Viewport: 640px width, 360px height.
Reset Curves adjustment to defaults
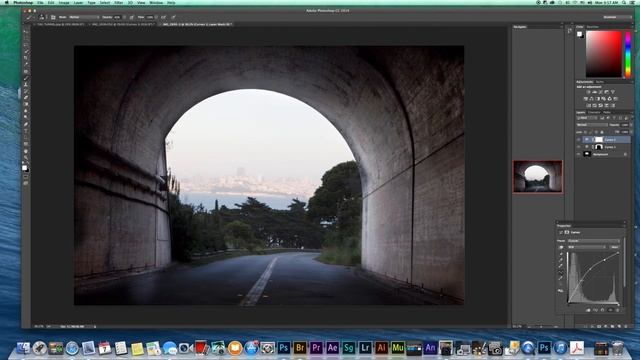602,310
